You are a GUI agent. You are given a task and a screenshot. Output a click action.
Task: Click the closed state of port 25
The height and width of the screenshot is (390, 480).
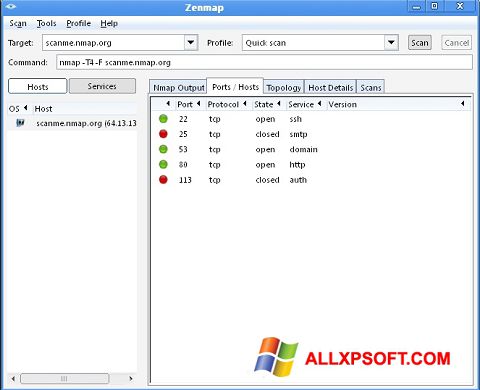267,134
